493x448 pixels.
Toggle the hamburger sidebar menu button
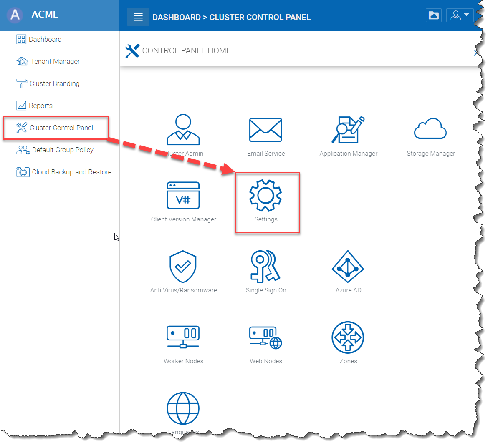click(138, 17)
